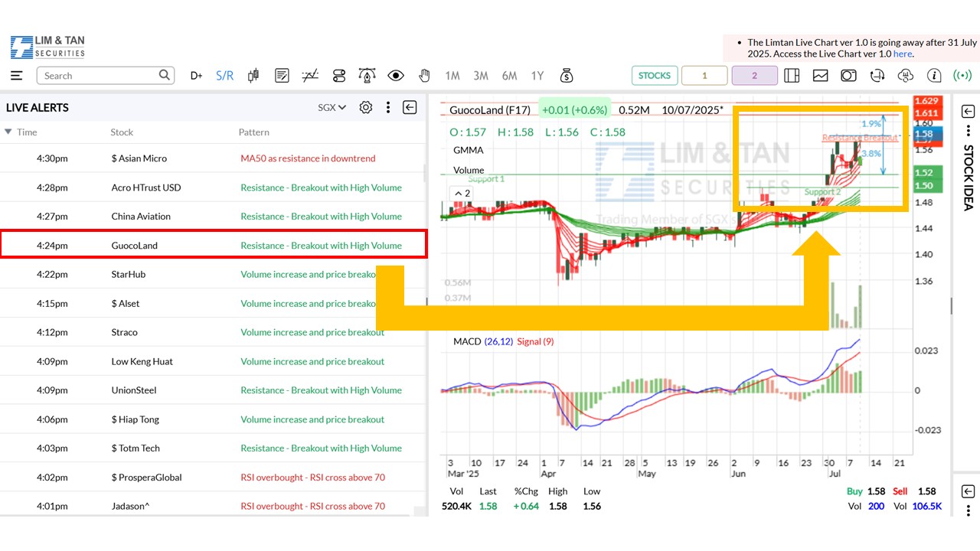980x551 pixels.
Task: Set chart range to 3M
Action: click(x=481, y=76)
